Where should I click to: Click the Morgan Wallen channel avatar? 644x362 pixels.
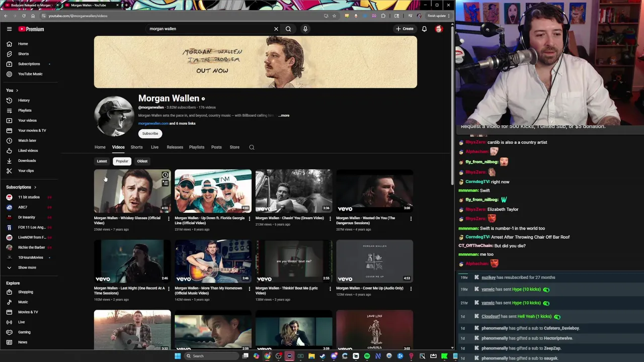[x=114, y=116]
